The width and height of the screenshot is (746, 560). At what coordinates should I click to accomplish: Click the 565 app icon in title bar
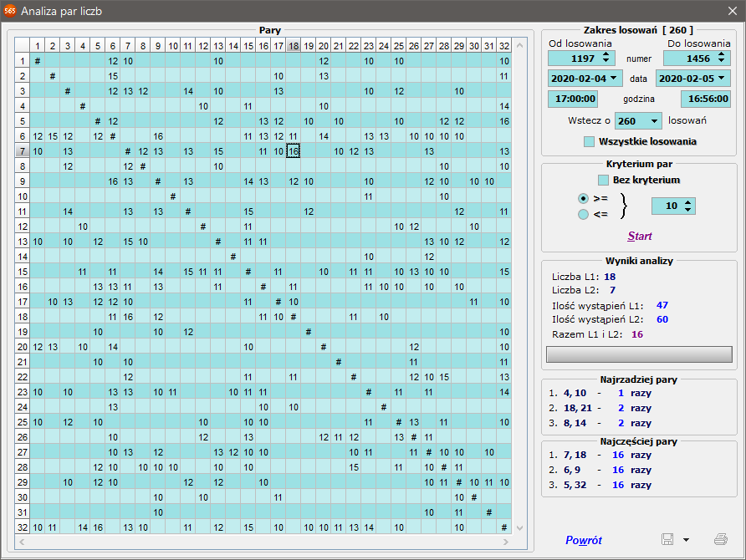10,11
